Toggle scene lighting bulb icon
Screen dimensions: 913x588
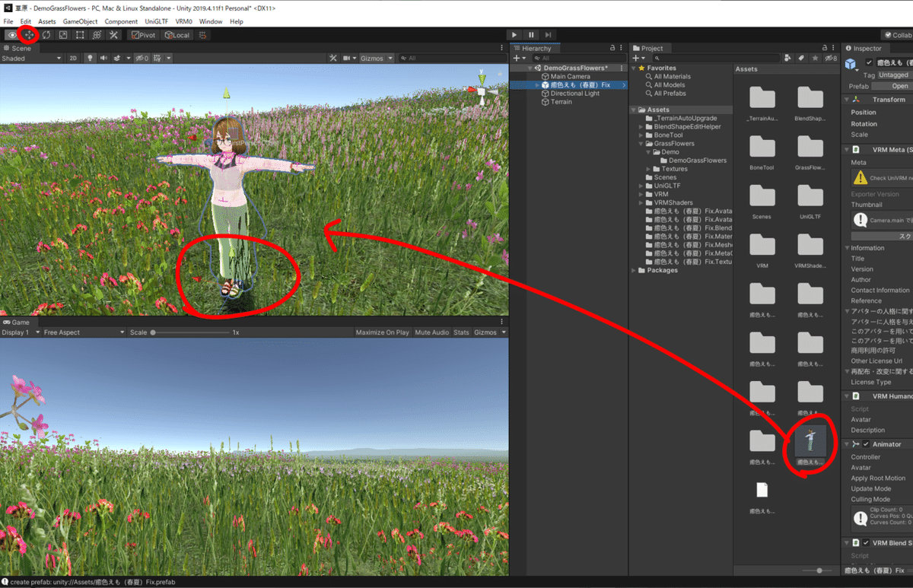pos(90,58)
